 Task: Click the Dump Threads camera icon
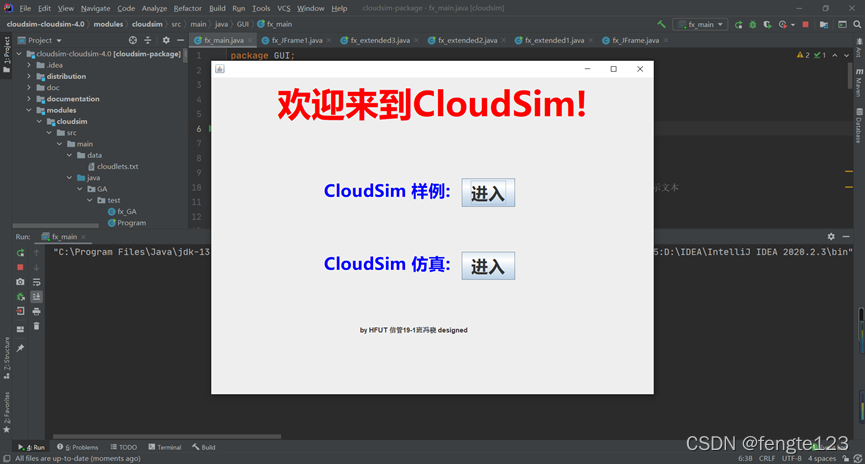[20, 282]
